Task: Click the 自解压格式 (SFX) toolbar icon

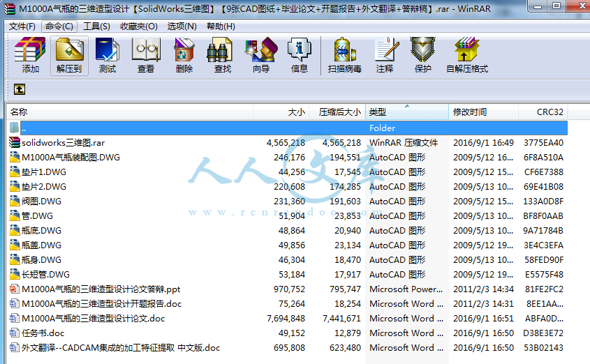Action: click(466, 50)
